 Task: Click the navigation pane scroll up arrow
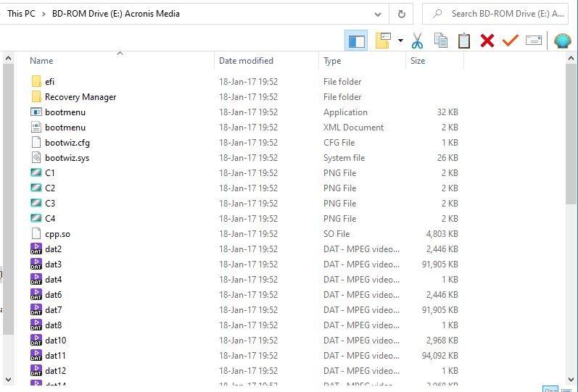tap(8, 58)
